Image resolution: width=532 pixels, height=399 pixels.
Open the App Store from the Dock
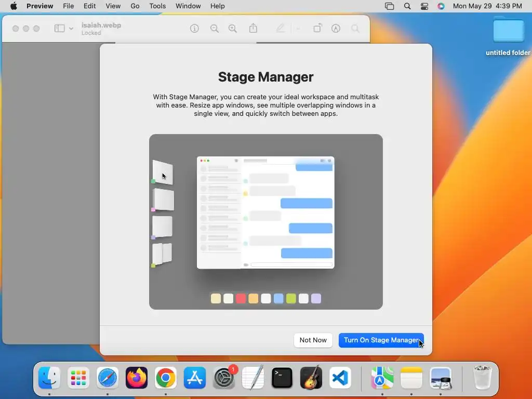point(195,378)
